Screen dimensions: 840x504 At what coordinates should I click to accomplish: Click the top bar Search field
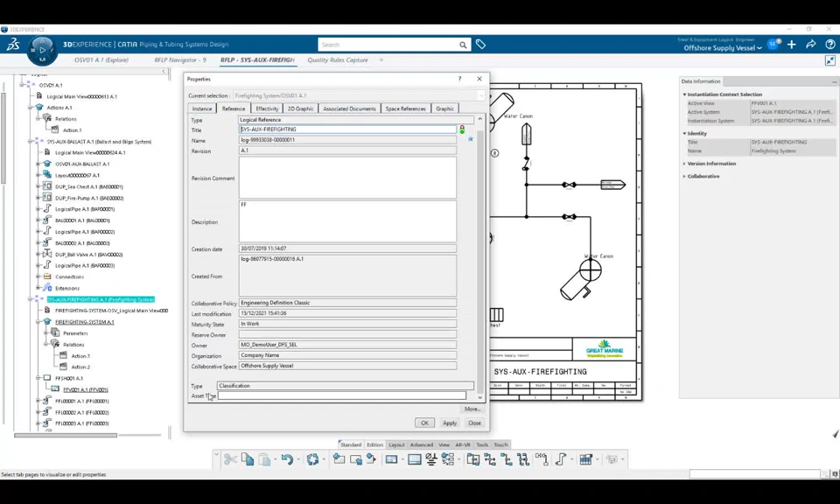[388, 45]
